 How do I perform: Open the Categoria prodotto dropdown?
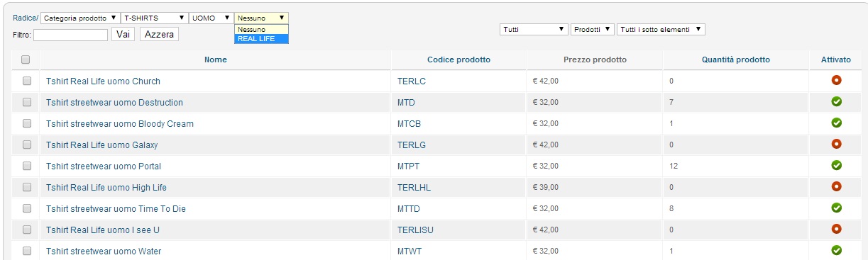pyautogui.click(x=80, y=18)
